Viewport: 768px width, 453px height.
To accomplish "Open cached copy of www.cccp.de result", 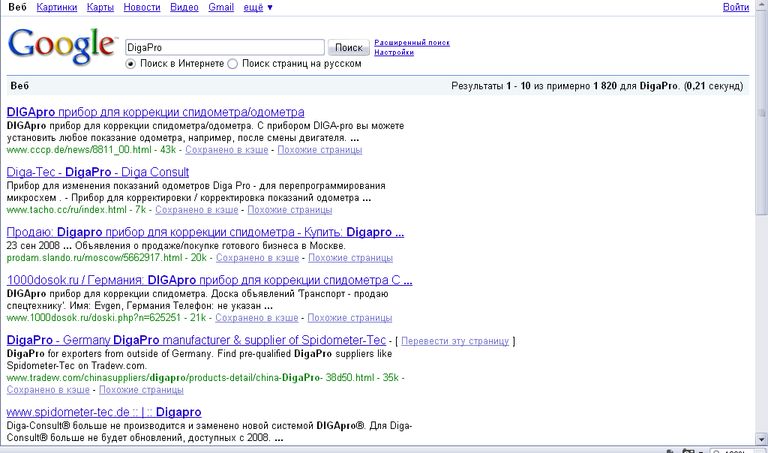I will point(227,150).
